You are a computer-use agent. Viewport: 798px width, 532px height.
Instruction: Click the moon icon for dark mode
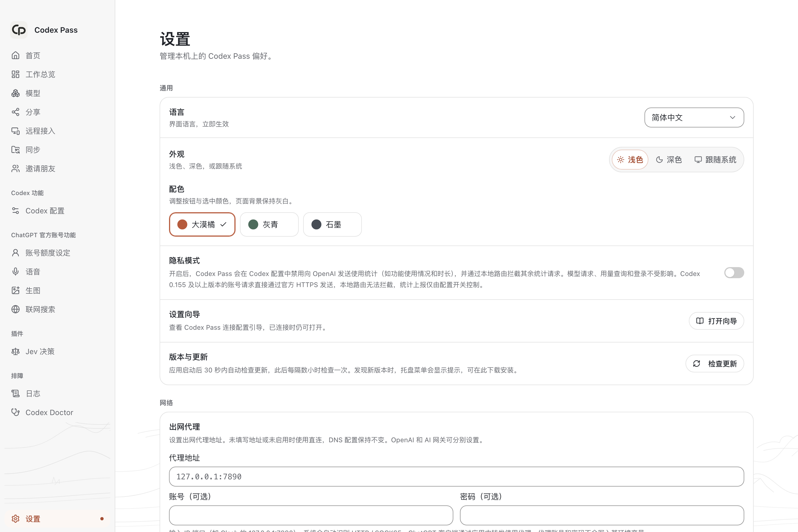(659, 160)
